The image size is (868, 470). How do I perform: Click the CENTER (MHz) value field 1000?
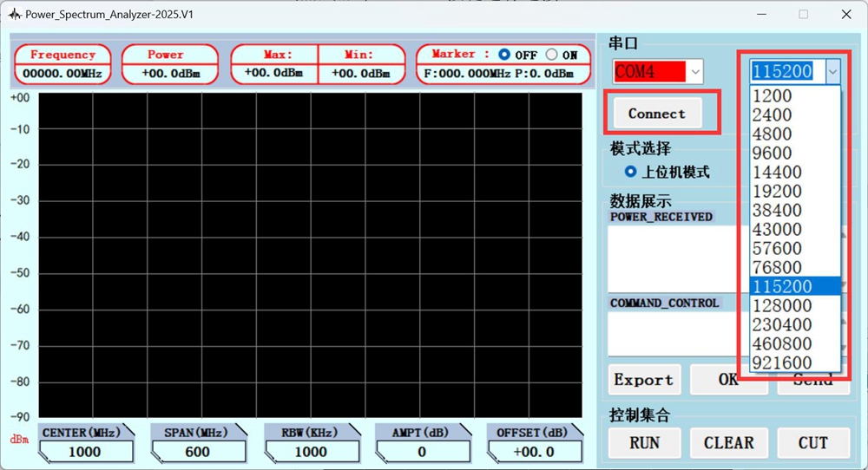(85, 452)
